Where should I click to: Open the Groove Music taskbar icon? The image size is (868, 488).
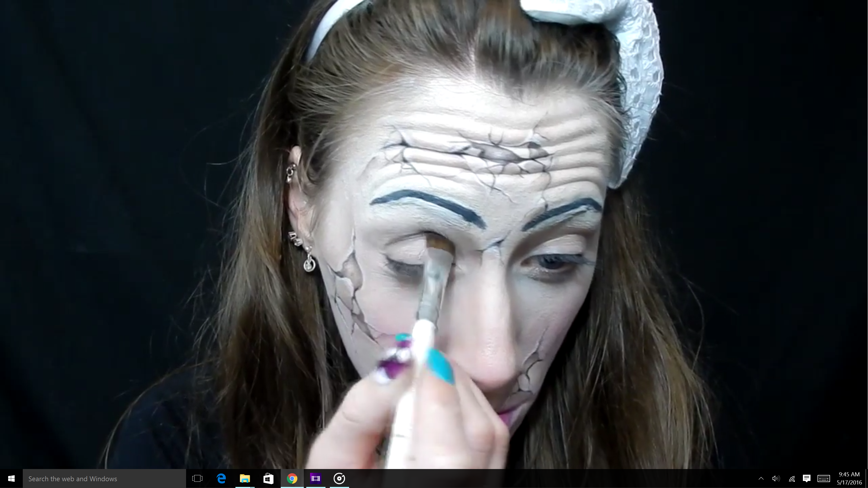point(339,479)
